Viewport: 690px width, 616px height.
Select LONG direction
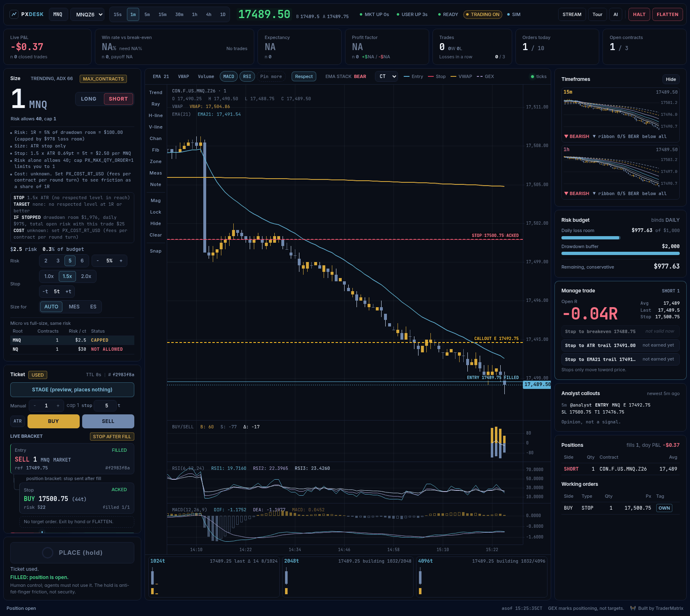tap(89, 99)
